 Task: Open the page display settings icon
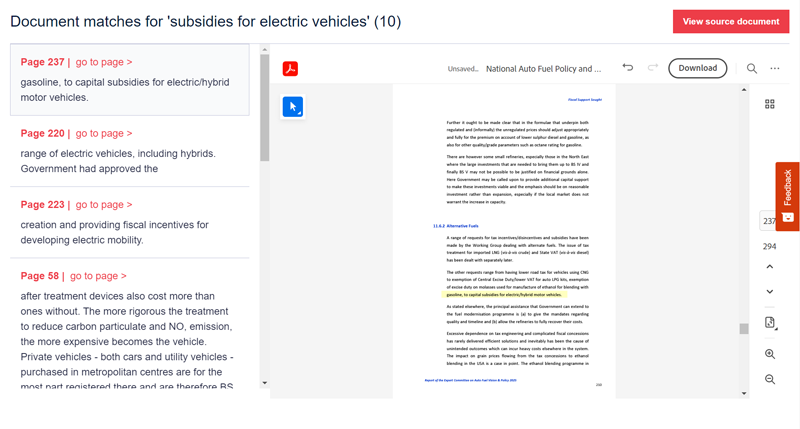coord(770,323)
